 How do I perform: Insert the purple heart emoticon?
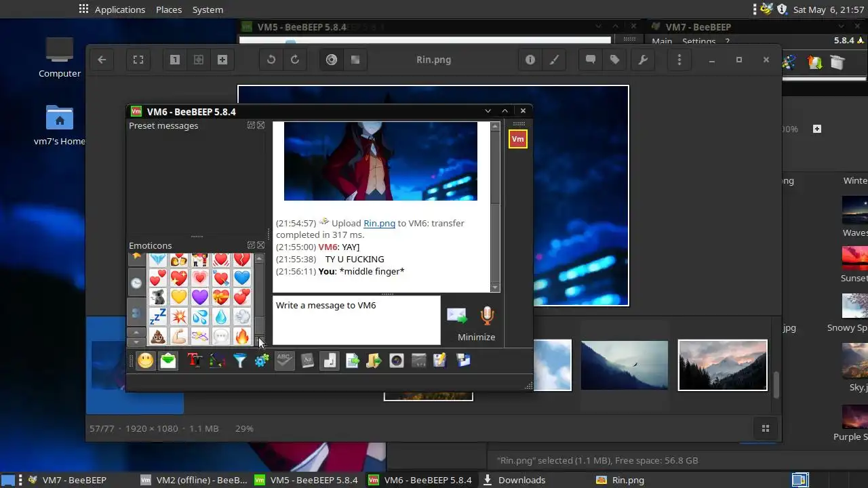tap(199, 297)
